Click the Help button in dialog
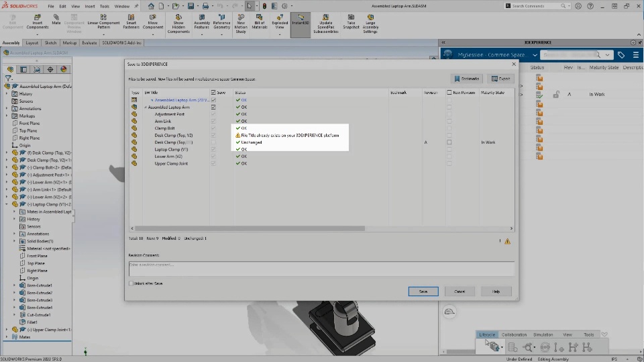 tap(496, 291)
